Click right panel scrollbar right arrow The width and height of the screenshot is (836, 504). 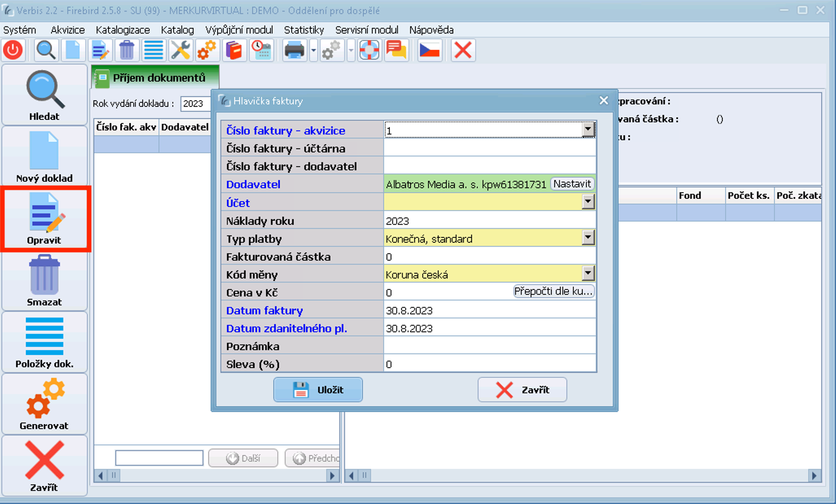pos(814,476)
